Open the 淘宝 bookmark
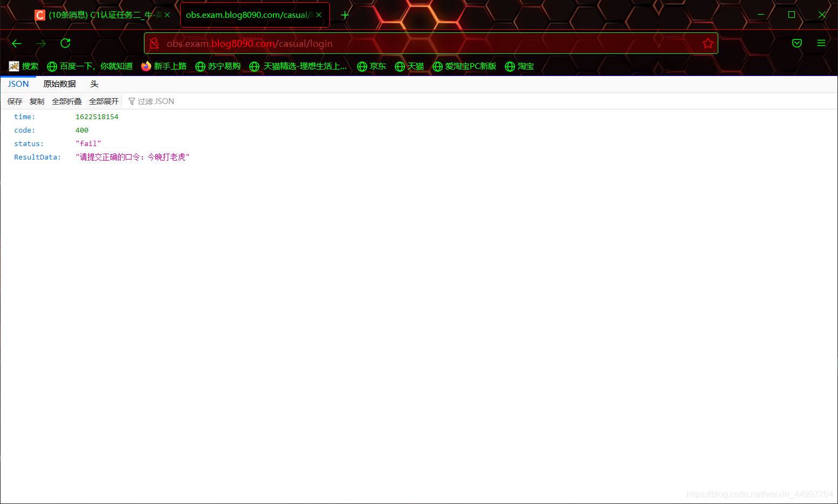The image size is (838, 504). pos(519,66)
